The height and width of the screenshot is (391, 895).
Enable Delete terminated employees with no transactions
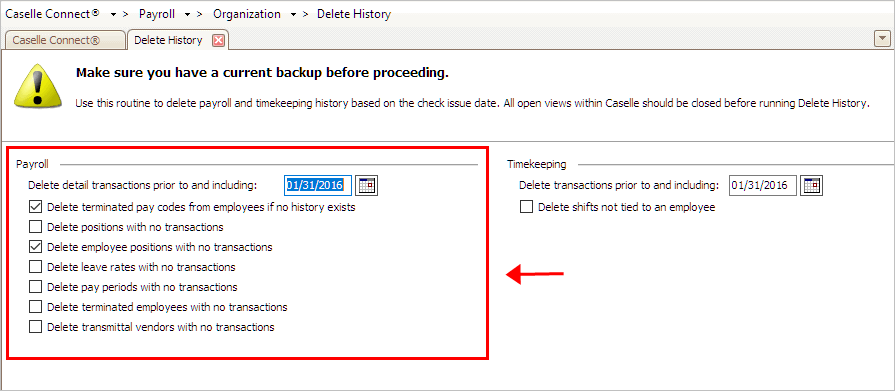pyautogui.click(x=35, y=307)
